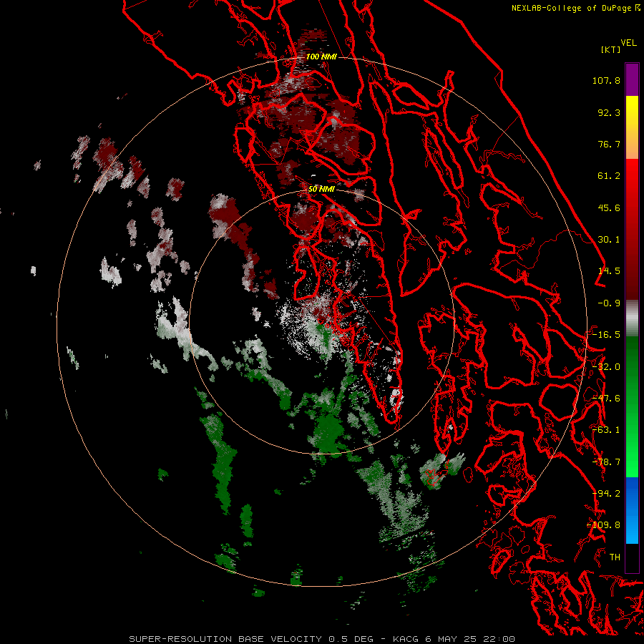Click the 107.8 velocity scale value
644x644 pixels.
tap(606, 80)
